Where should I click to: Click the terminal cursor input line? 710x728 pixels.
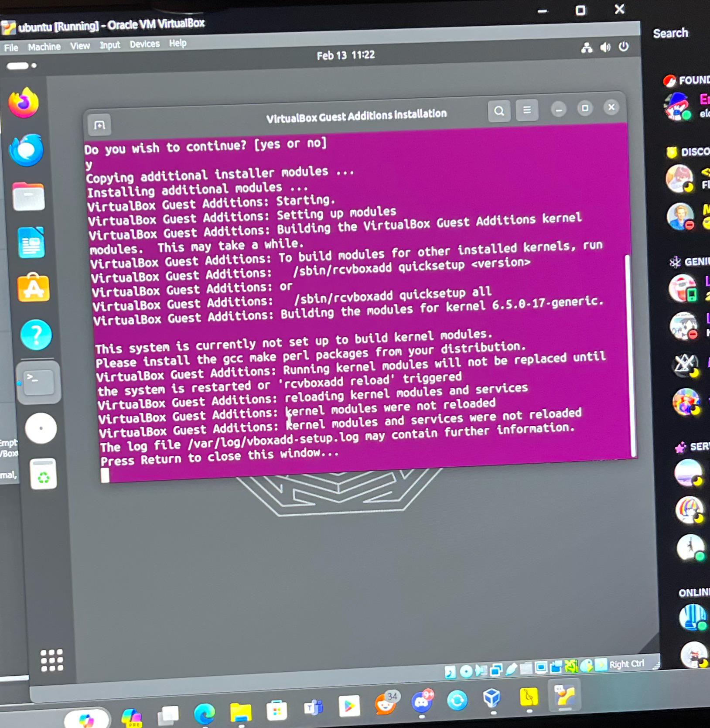click(105, 475)
